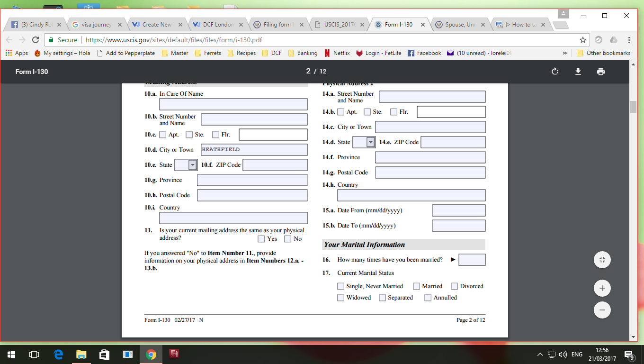Open the Master bookmarks folder

point(175,53)
